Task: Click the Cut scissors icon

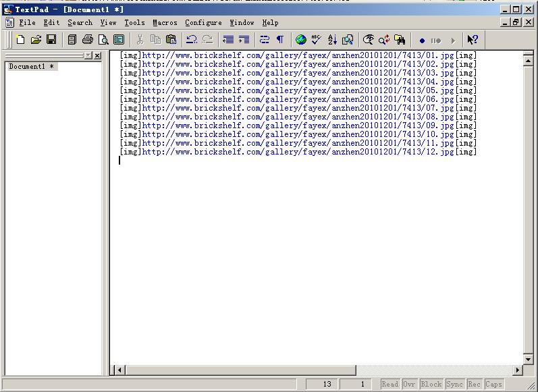Action: (x=140, y=40)
